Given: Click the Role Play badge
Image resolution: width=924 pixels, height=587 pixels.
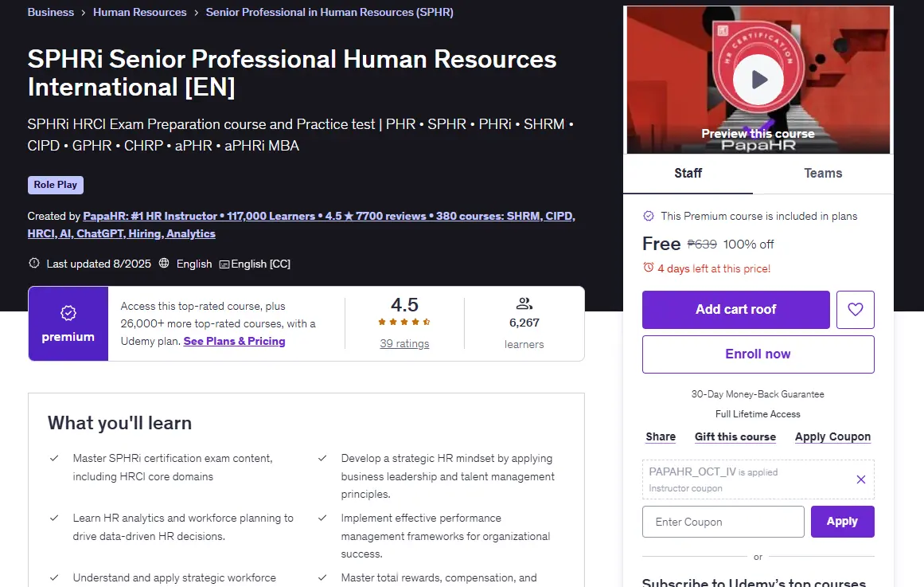Looking at the screenshot, I should 56,185.
